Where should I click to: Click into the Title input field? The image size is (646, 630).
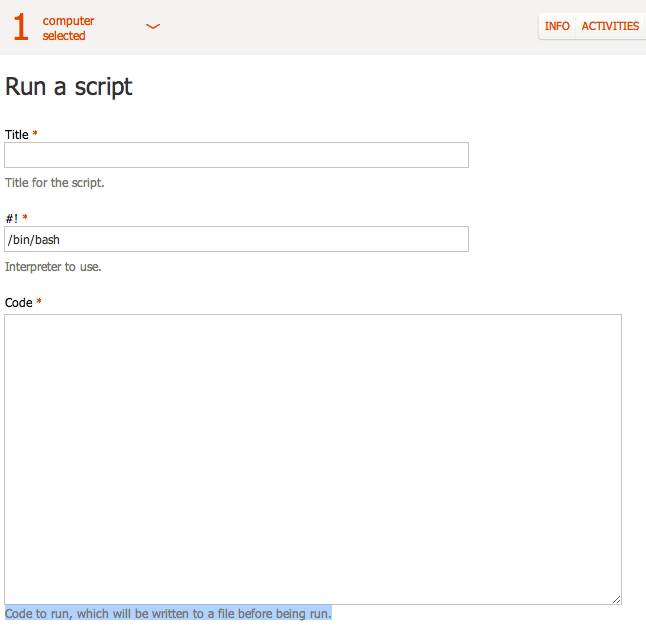click(236, 155)
